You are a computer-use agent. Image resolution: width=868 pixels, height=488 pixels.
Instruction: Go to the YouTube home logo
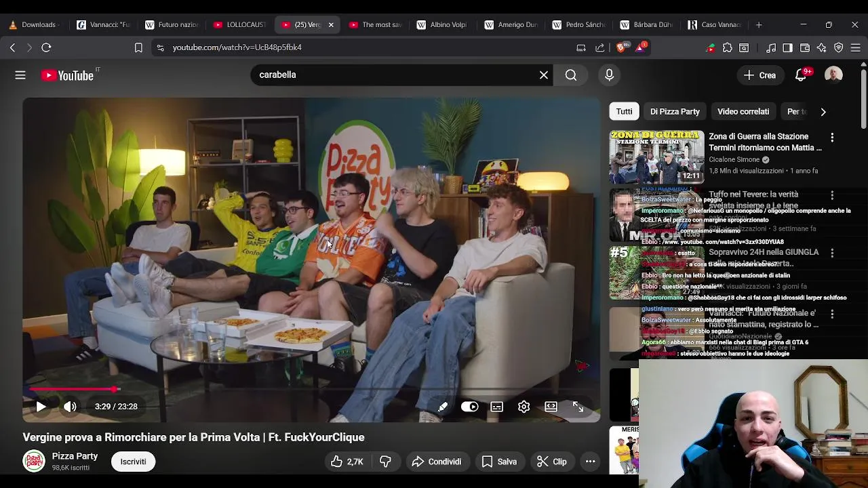[68, 75]
